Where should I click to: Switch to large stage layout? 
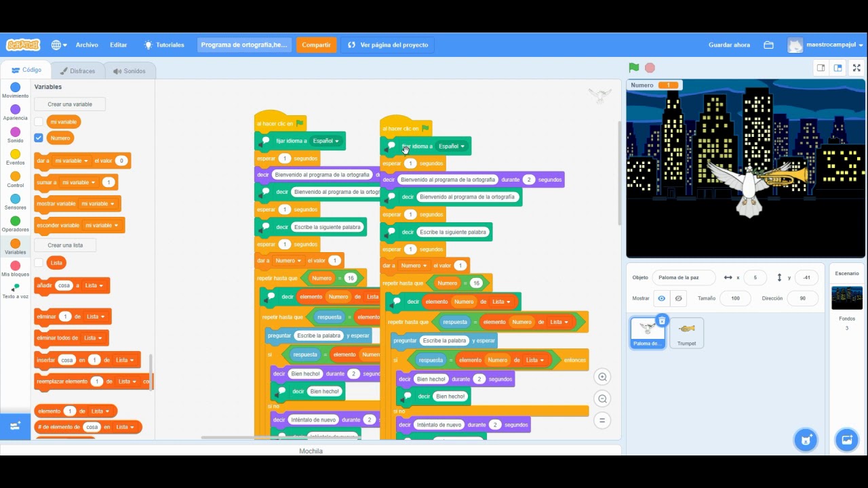coord(838,68)
